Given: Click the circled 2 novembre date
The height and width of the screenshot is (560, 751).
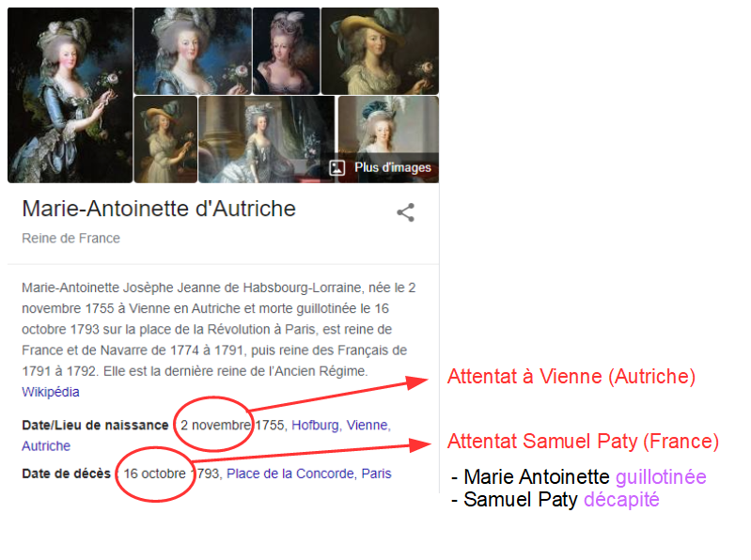Looking at the screenshot, I should click(x=215, y=425).
